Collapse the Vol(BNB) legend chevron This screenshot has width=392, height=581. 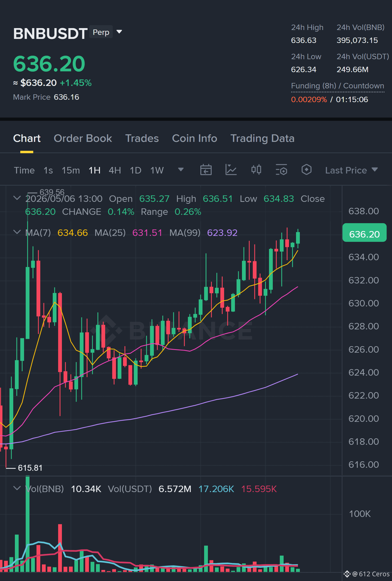(17, 488)
